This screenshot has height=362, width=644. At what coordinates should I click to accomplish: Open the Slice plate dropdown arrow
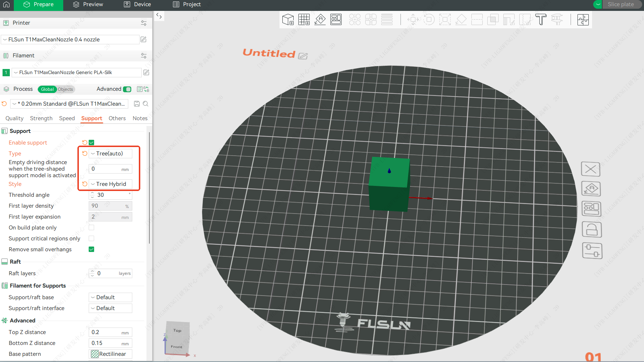tap(598, 4)
